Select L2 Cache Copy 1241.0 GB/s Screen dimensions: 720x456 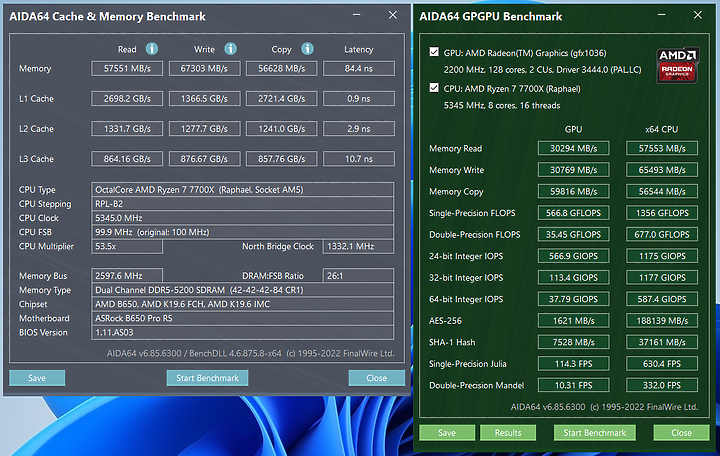(x=281, y=129)
